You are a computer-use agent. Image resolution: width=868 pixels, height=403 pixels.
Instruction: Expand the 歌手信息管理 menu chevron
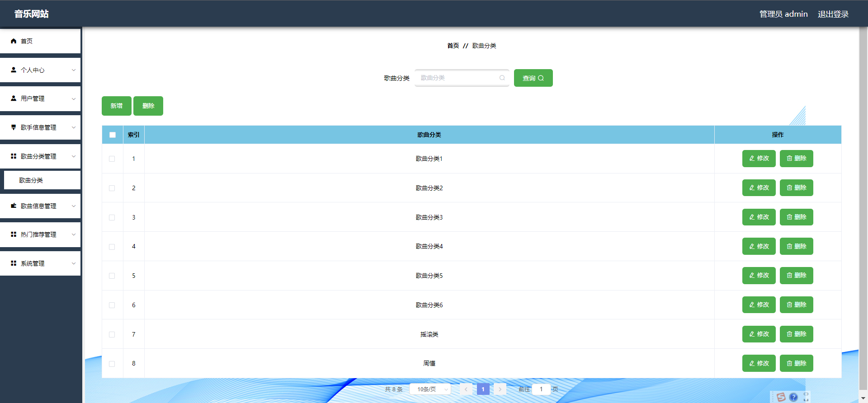(x=74, y=127)
